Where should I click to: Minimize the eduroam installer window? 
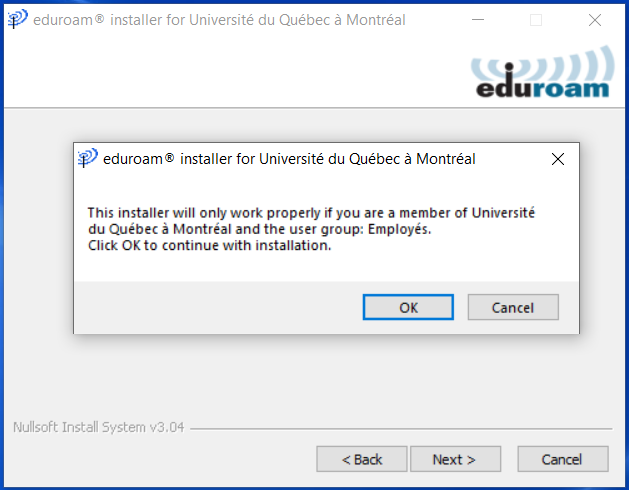pyautogui.click(x=477, y=20)
